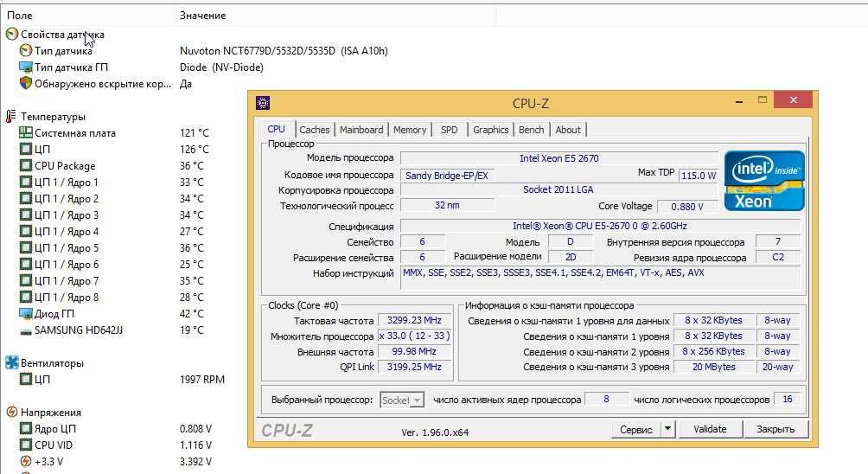This screenshot has height=474, width=868.
Task: Click the Core Voltage value 0.880 V
Action: (687, 207)
